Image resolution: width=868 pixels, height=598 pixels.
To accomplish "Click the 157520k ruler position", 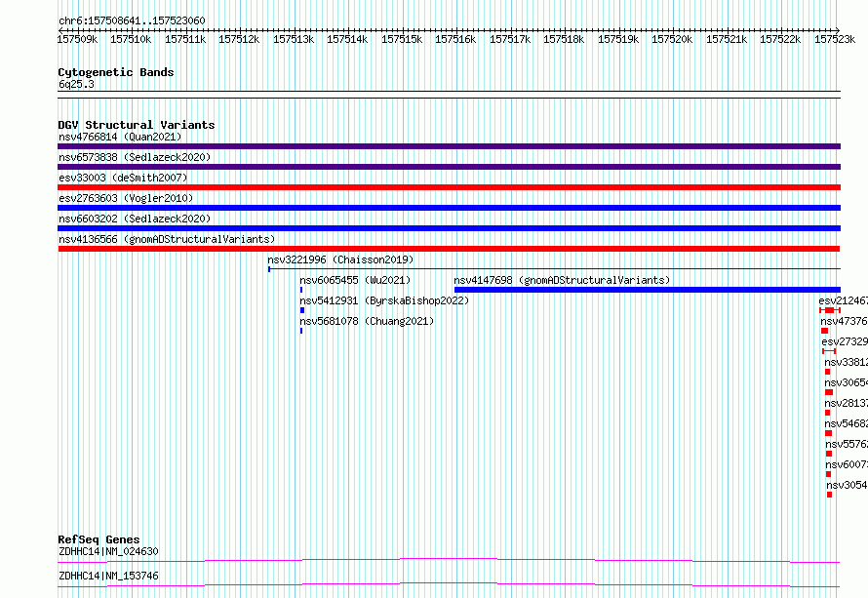I will [672, 39].
